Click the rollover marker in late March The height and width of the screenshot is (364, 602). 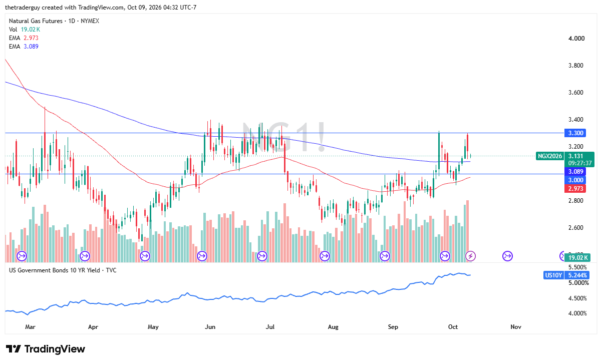pos(84,256)
